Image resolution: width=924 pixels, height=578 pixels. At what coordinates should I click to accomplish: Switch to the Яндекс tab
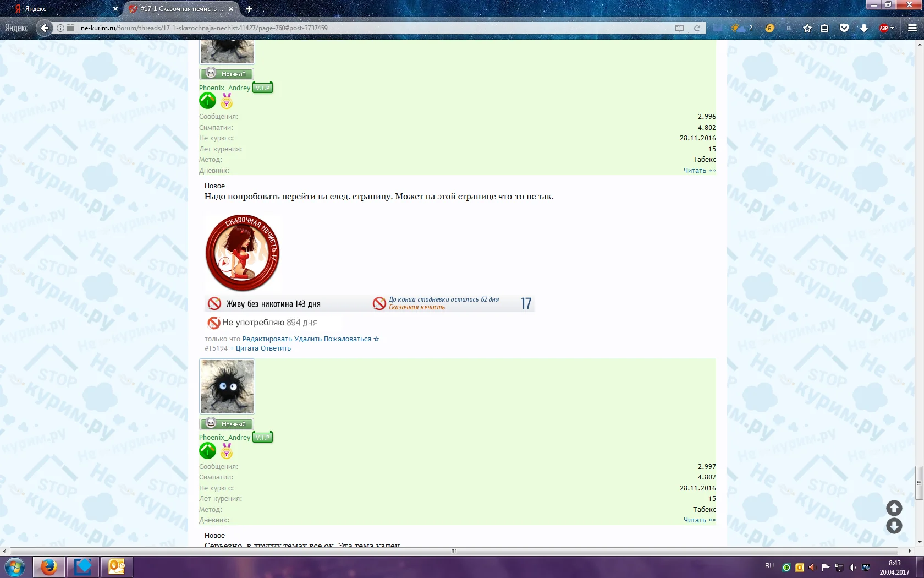65,9
